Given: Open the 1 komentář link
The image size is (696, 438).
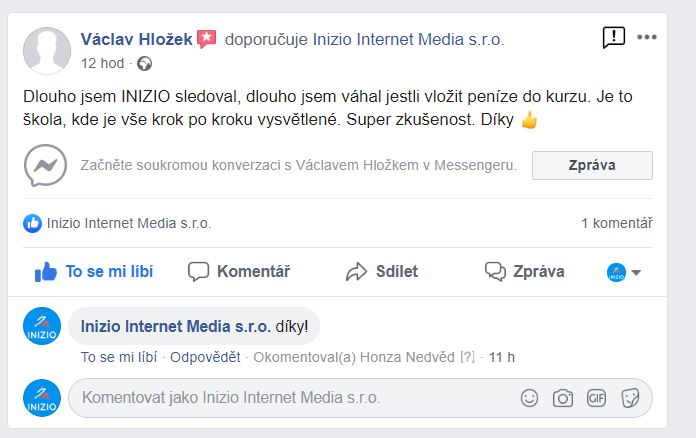Looking at the screenshot, I should 617,223.
